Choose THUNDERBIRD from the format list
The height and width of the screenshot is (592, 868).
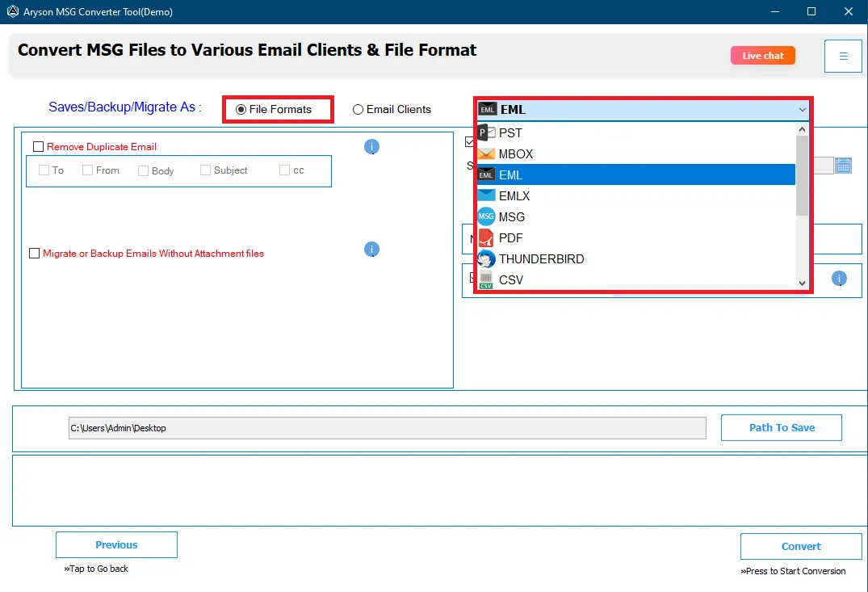(x=636, y=259)
